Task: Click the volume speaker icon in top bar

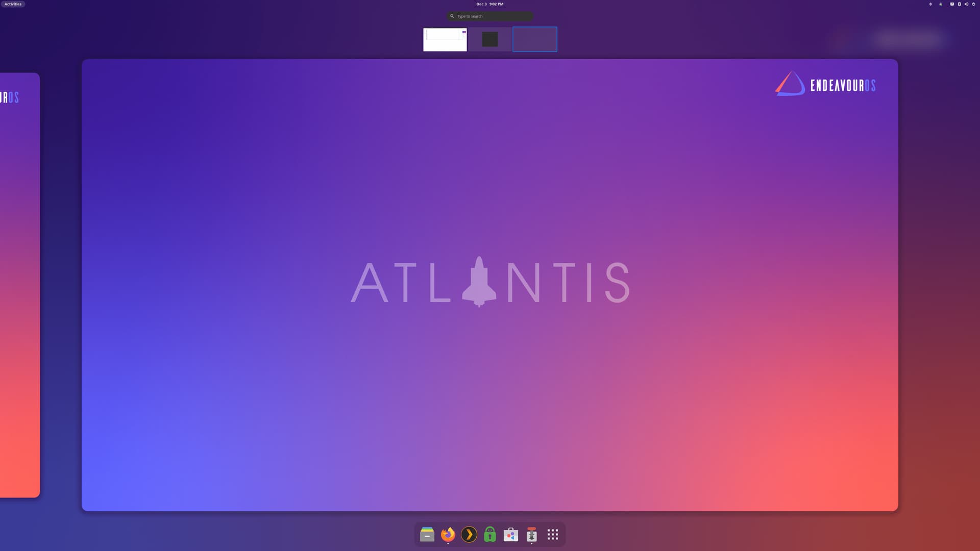Action: [x=966, y=4]
